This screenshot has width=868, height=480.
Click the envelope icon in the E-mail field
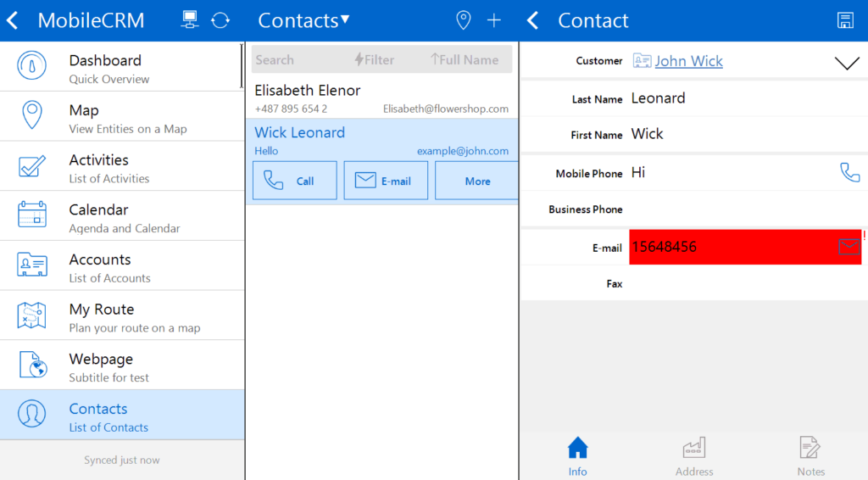pyautogui.click(x=849, y=247)
